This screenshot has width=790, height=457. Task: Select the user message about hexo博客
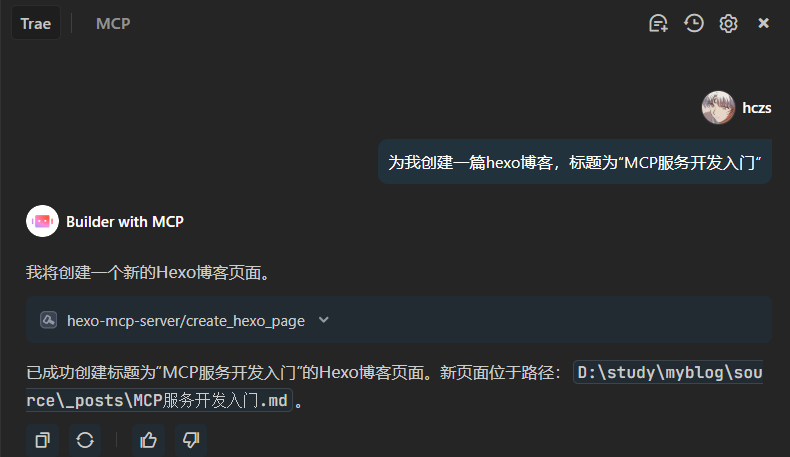[575, 162]
